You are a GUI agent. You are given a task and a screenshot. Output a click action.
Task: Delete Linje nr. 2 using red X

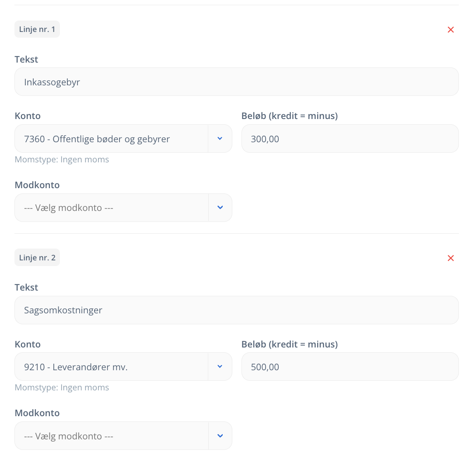(x=451, y=258)
